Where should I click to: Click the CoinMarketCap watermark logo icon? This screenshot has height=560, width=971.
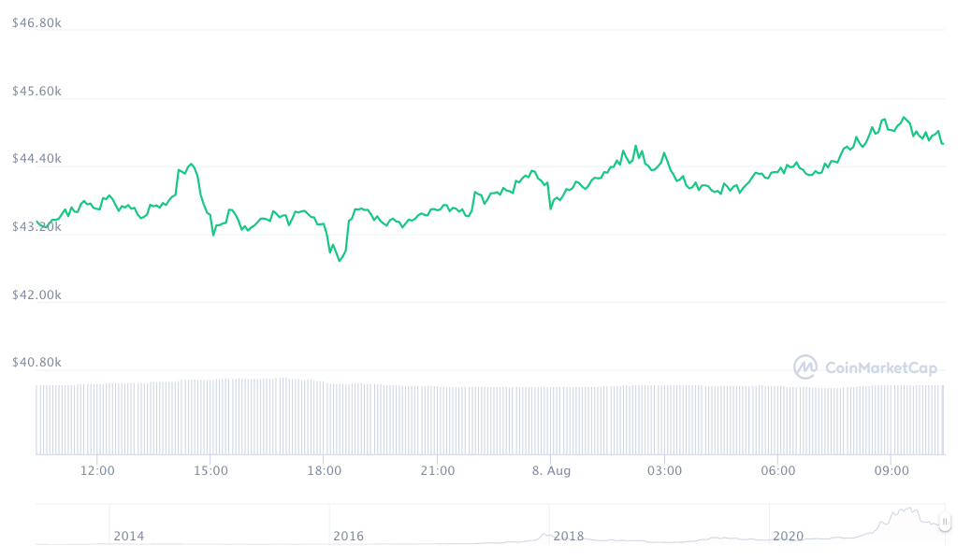[x=804, y=367]
